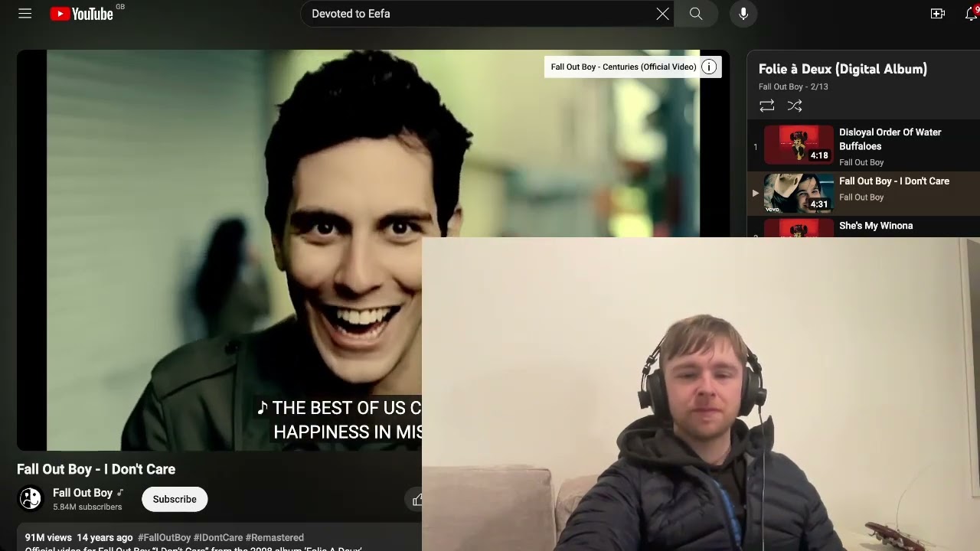Viewport: 980px width, 551px height.
Task: Open the 'Folie à Deux (Digital Album)' playlist title
Action: pyautogui.click(x=843, y=69)
